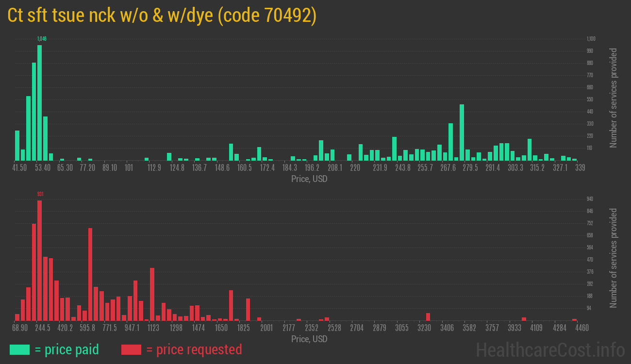Click the small red bar near 3230

click(x=428, y=316)
